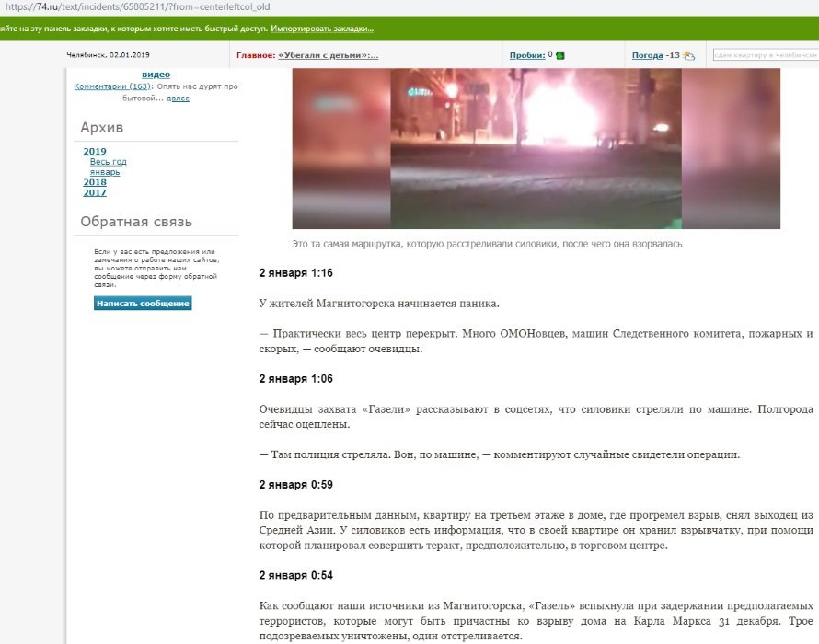Click the Написать сообщение button
819x644 pixels.
tap(143, 304)
